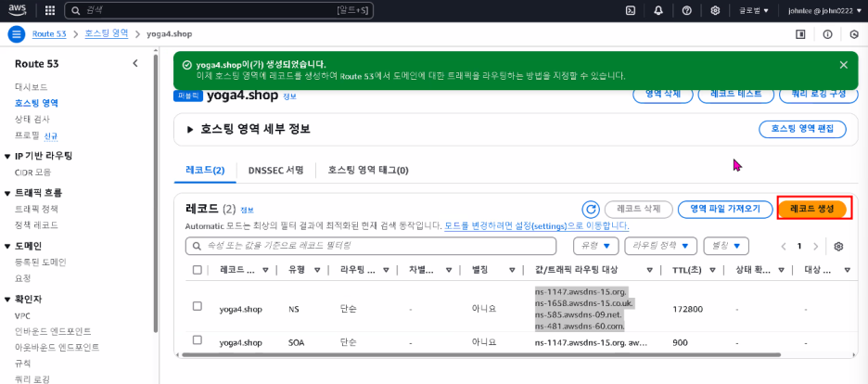Viewport: 868px width, 384px height.
Task: Switch to the DNSSEC 서명 tab
Action: (275, 171)
